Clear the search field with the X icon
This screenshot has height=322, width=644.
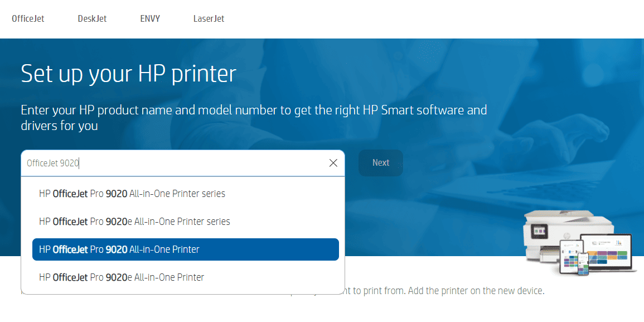click(333, 162)
